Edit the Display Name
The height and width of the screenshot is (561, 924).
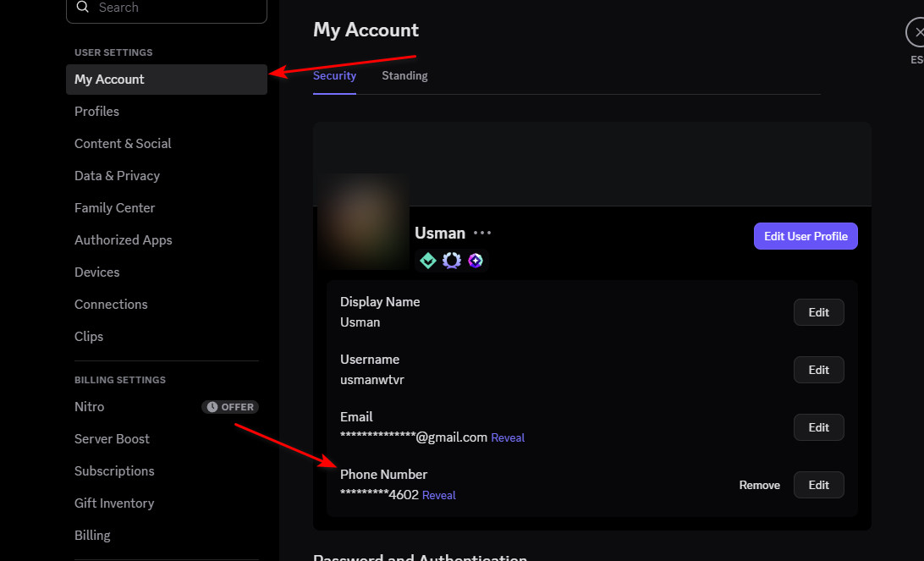click(818, 312)
